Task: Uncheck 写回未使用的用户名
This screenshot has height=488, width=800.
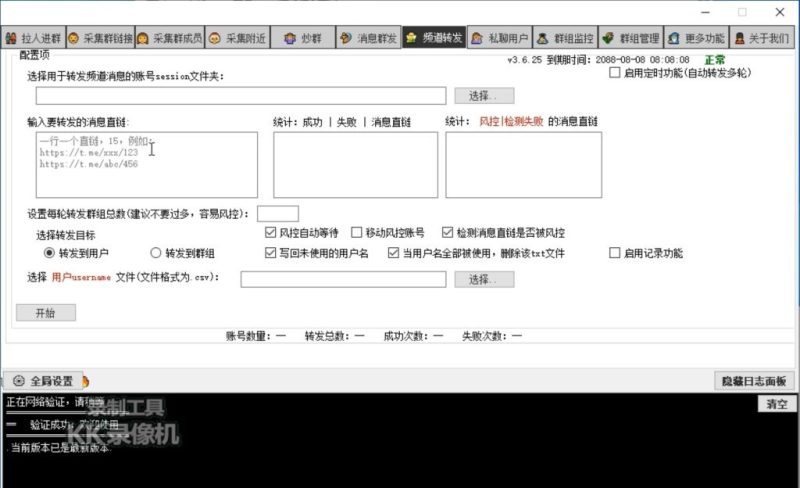Action: (270, 253)
